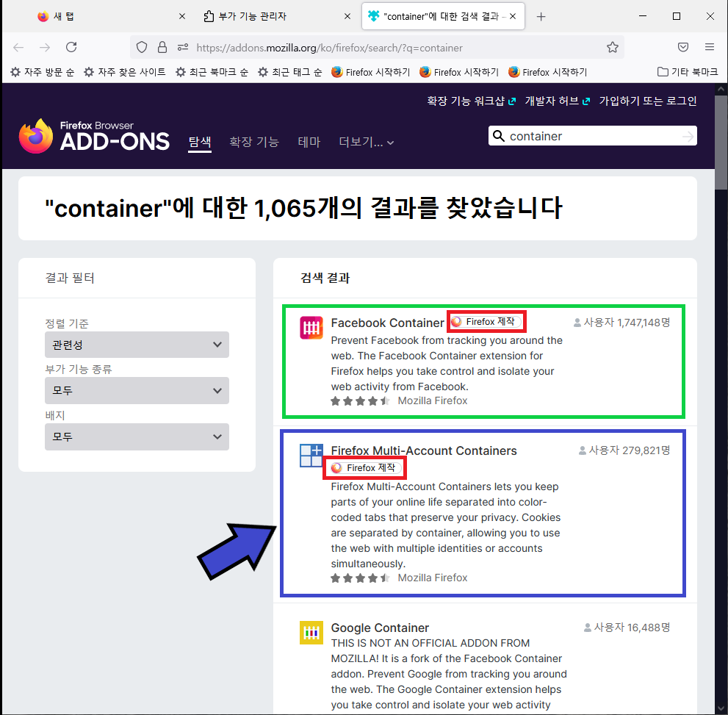The height and width of the screenshot is (715, 728).
Task: Open the first Firefox 시작하기 bookmark
Action: [370, 72]
